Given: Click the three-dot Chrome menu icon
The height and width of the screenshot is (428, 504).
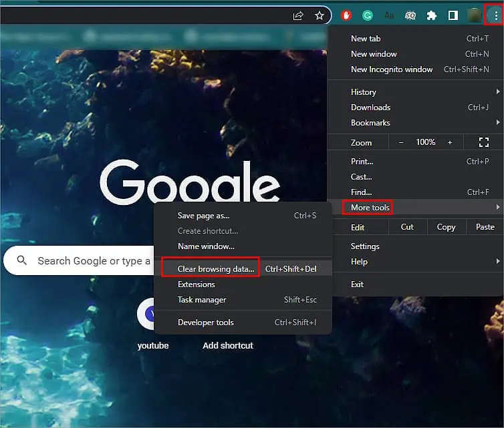Looking at the screenshot, I should click(x=496, y=15).
